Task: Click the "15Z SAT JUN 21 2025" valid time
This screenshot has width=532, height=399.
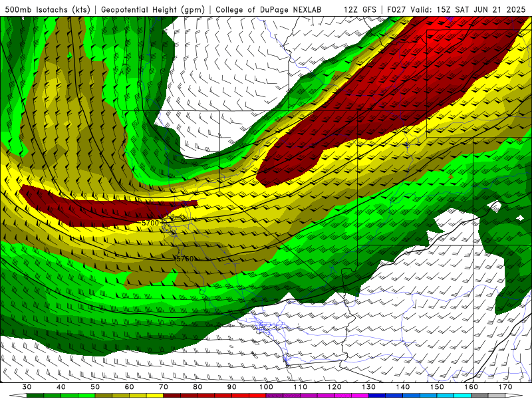Action: click(481, 9)
